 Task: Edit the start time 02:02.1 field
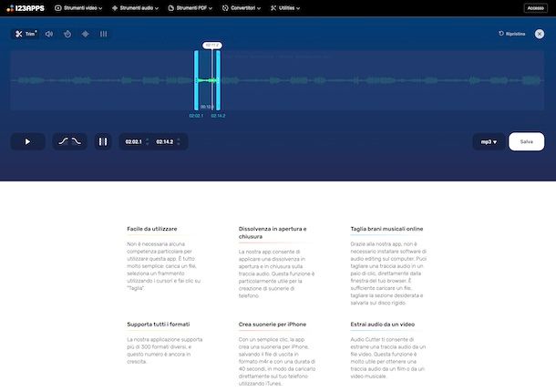click(133, 141)
